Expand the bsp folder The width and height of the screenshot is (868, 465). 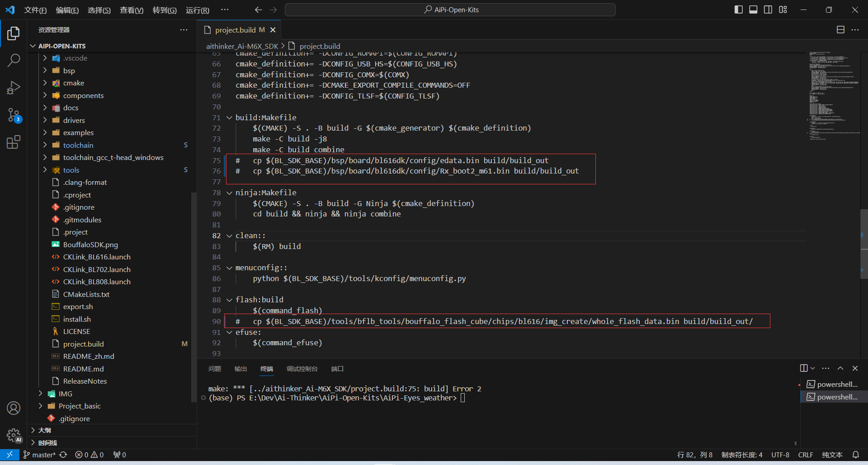[45, 70]
